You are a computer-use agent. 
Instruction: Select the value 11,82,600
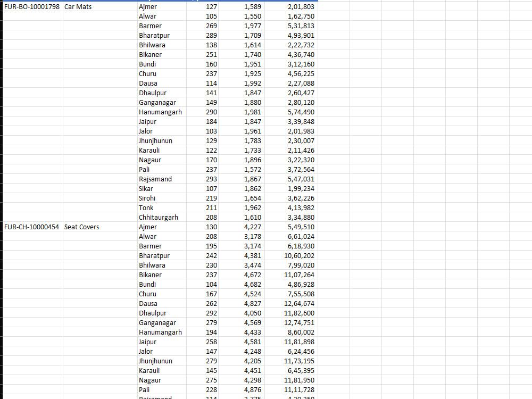pos(291,313)
